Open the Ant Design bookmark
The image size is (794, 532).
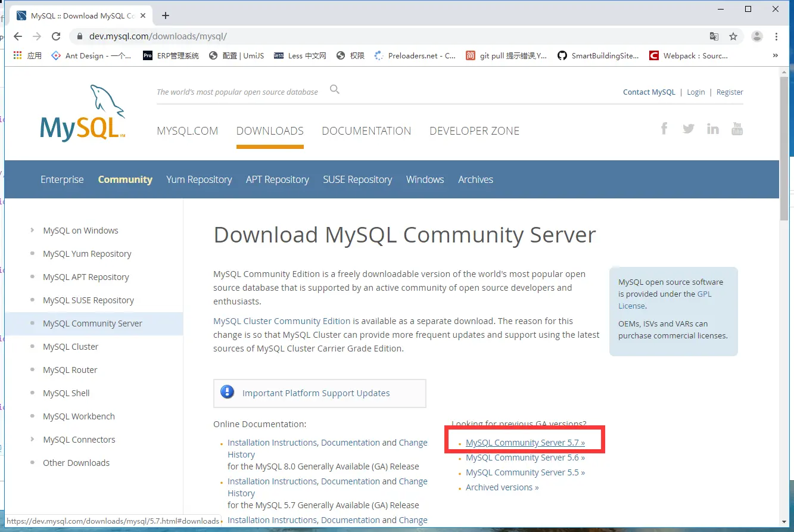[x=91, y=55]
